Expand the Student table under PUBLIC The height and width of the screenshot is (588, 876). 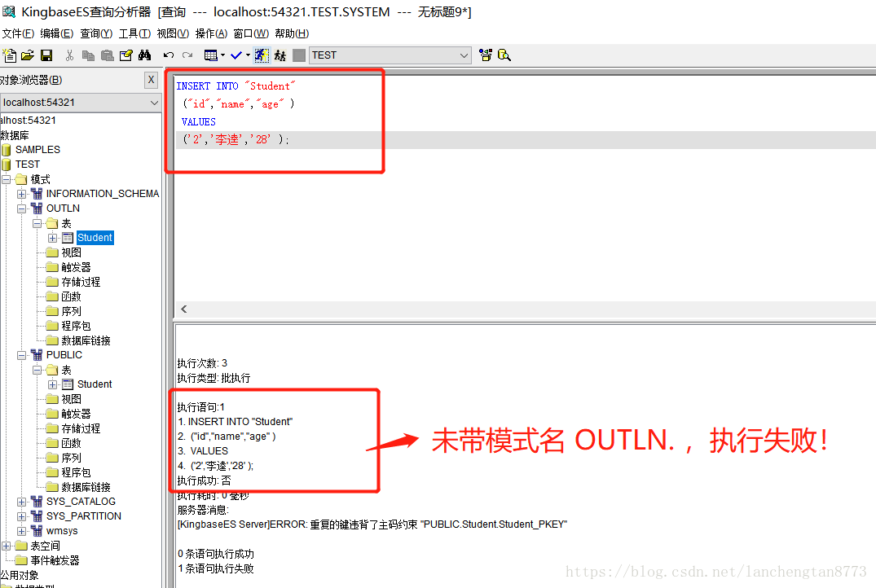coord(52,384)
